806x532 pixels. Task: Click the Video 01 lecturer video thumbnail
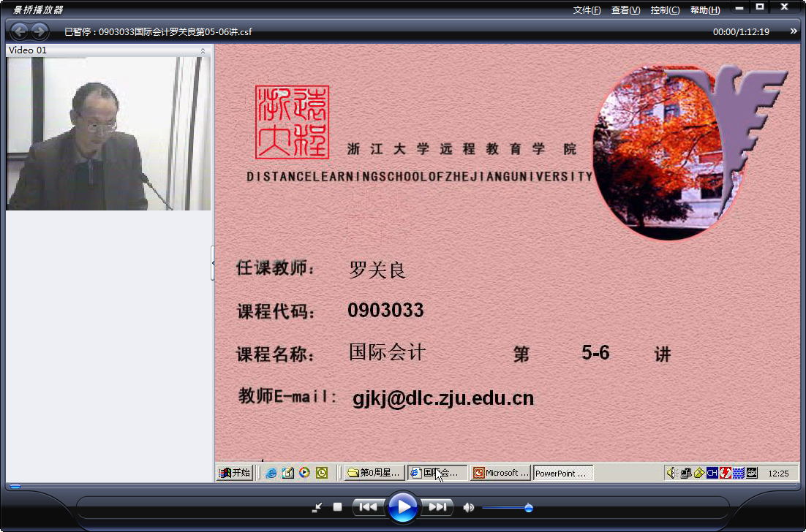[108, 134]
